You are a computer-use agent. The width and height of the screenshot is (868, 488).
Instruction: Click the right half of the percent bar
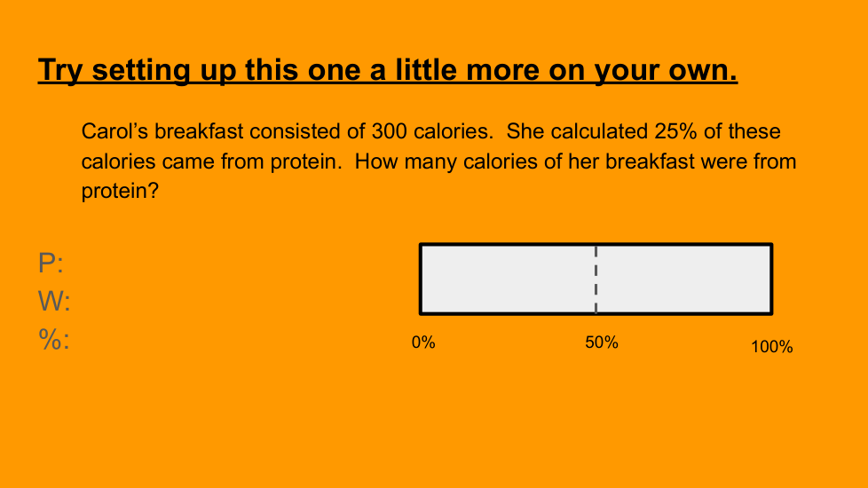pos(683,279)
